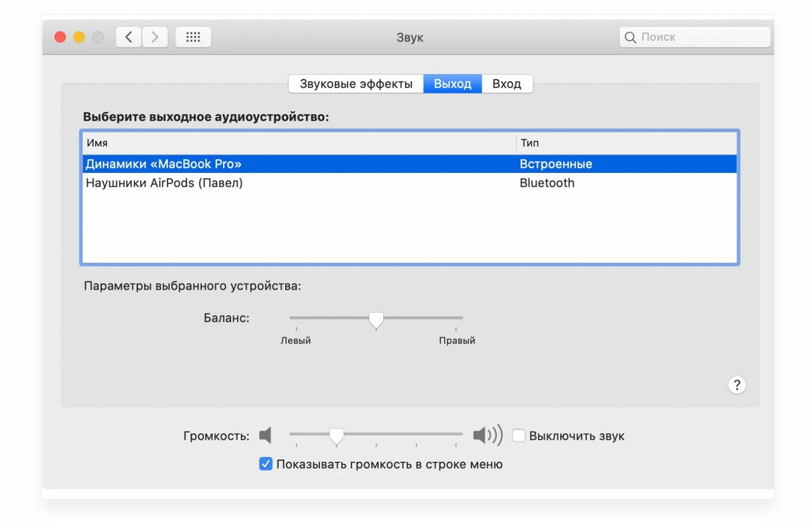The width and height of the screenshot is (812, 523).
Task: Open help with the question mark button
Action: tap(737, 385)
